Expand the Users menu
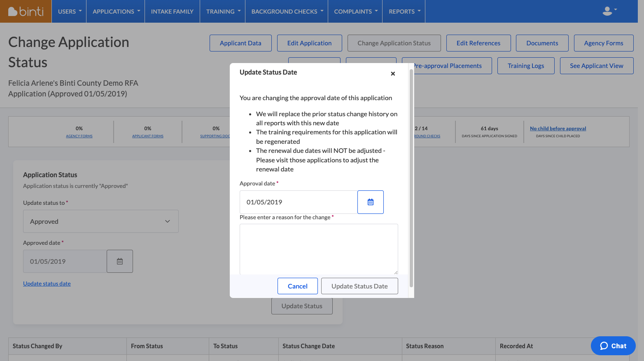This screenshot has width=644, height=361. 69,12
